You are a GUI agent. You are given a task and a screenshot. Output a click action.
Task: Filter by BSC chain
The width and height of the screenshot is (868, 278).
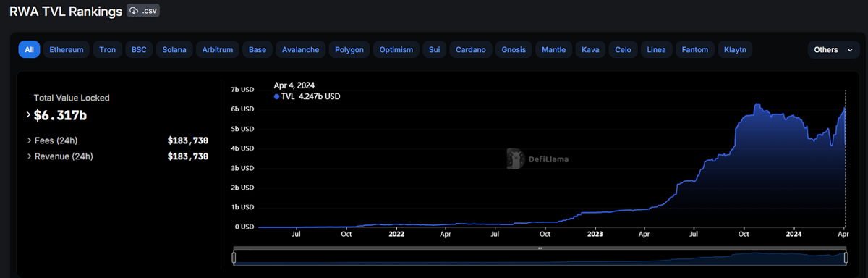(x=138, y=50)
